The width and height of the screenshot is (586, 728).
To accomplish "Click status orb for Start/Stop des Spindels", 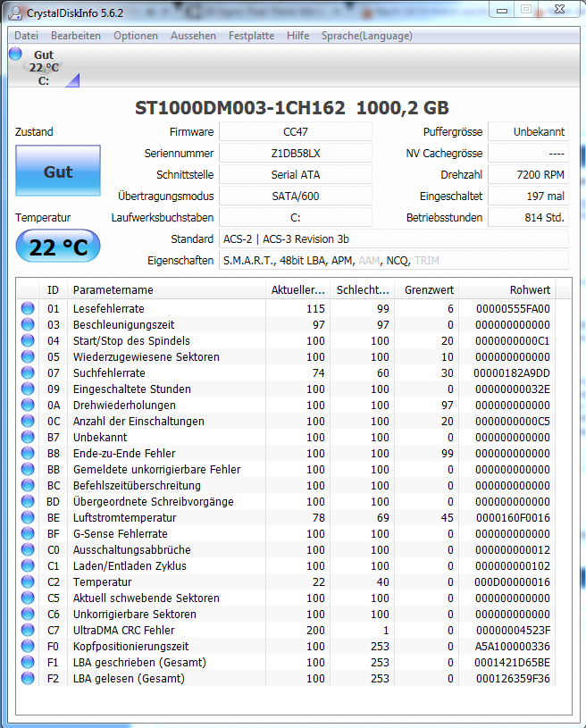I will click(28, 340).
